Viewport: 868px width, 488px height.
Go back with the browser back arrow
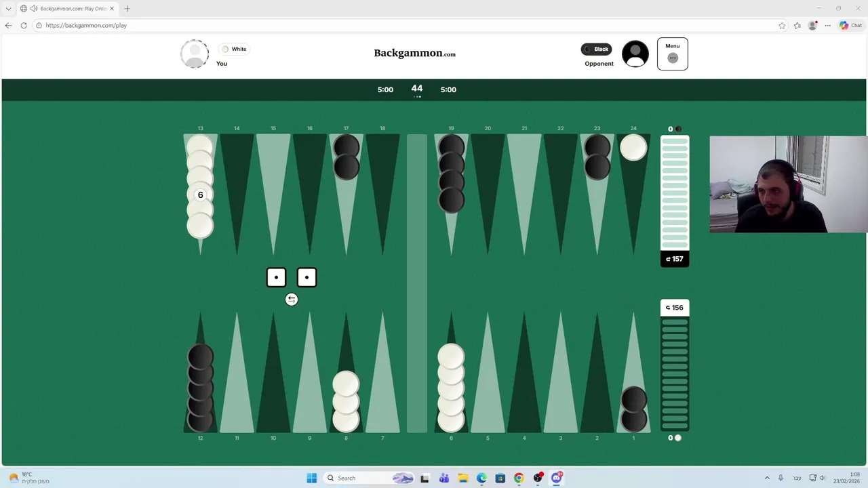[x=8, y=25]
